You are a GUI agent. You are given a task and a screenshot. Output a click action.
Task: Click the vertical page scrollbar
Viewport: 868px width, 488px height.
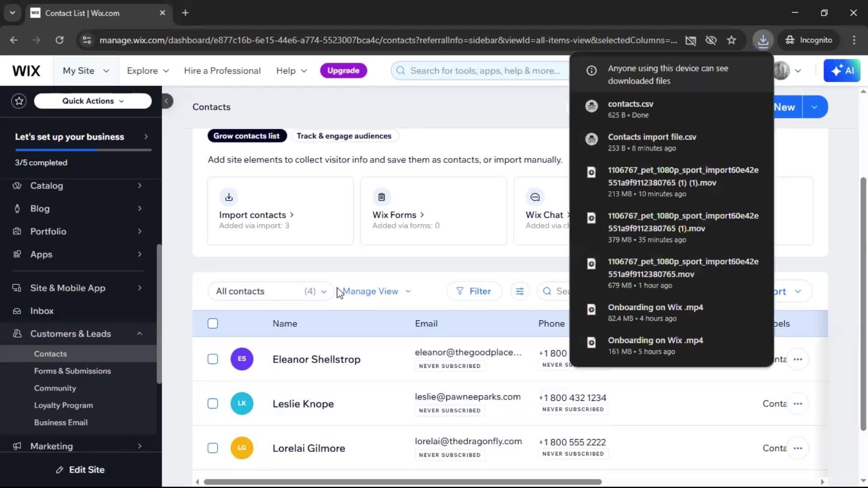pos(863,304)
